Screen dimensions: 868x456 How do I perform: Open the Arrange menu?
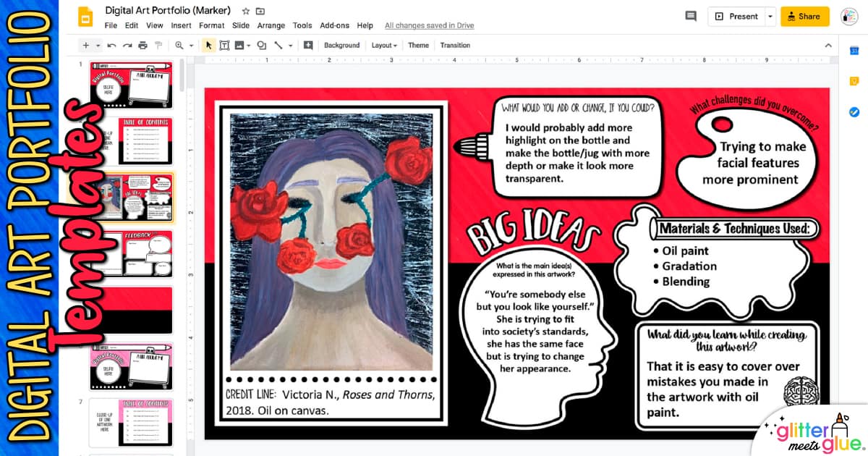[271, 25]
